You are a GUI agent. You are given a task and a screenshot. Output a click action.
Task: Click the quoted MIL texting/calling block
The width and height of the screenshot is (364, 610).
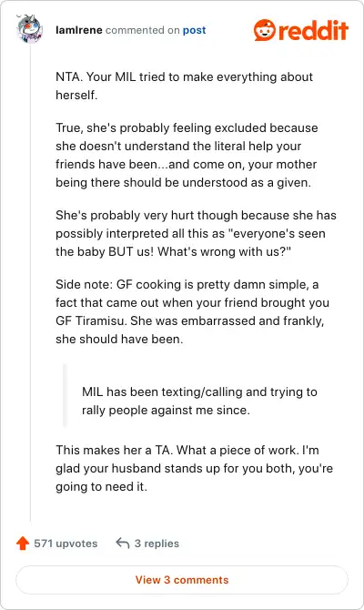(x=200, y=401)
